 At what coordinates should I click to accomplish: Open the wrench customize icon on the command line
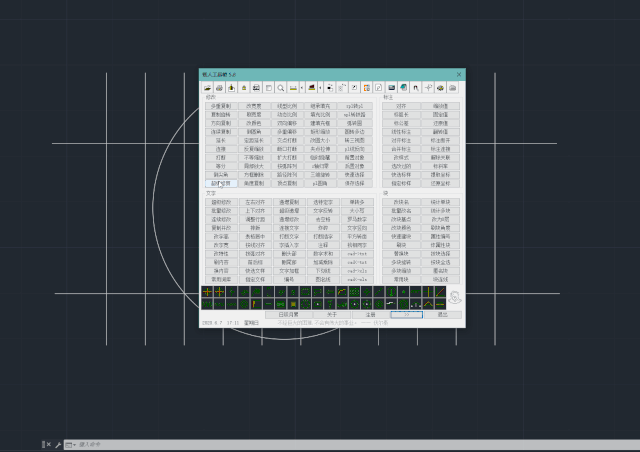pos(58,443)
